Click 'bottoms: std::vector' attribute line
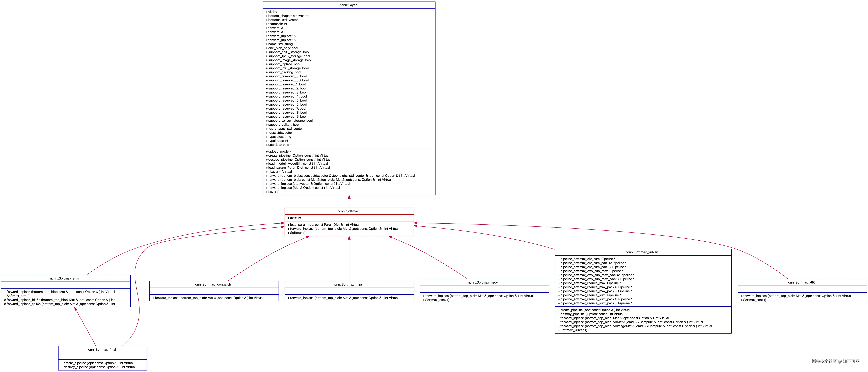The width and height of the screenshot is (868, 372). click(x=282, y=20)
